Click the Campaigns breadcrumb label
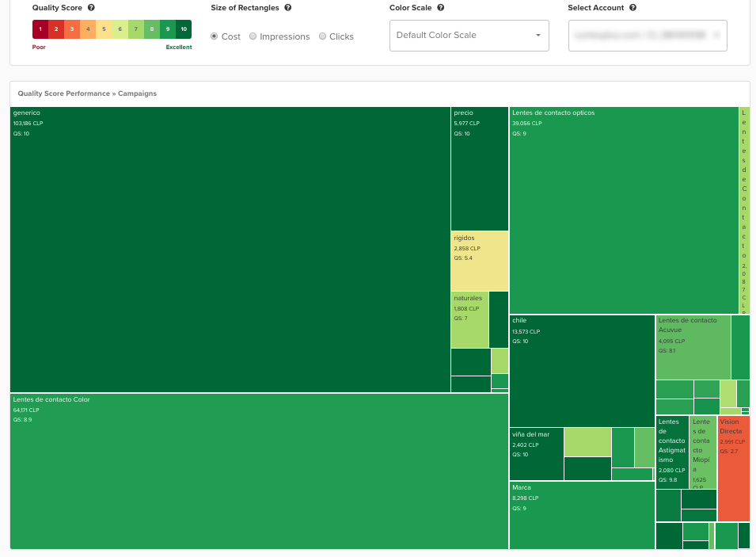The image size is (756, 557). pyautogui.click(x=138, y=93)
